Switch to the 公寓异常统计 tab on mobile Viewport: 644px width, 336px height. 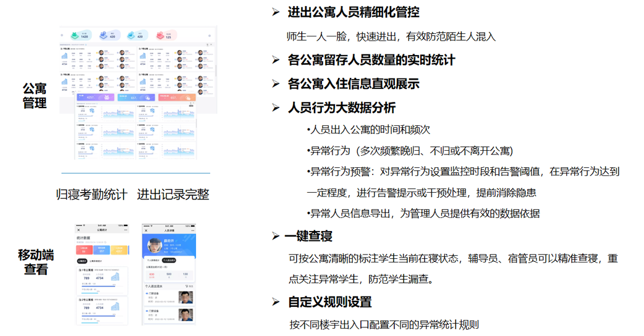click(95, 261)
